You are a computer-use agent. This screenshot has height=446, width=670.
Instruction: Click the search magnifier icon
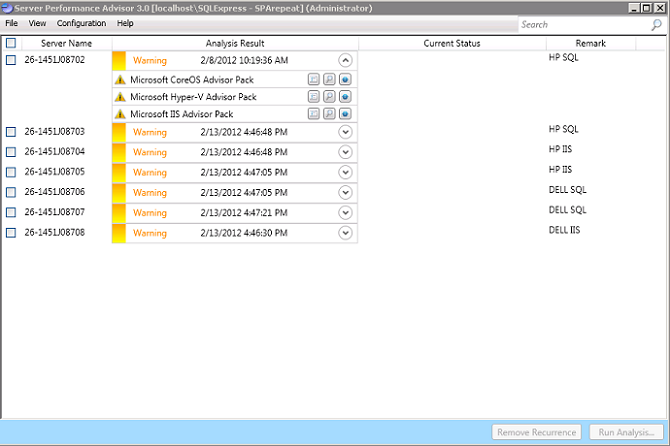656,25
